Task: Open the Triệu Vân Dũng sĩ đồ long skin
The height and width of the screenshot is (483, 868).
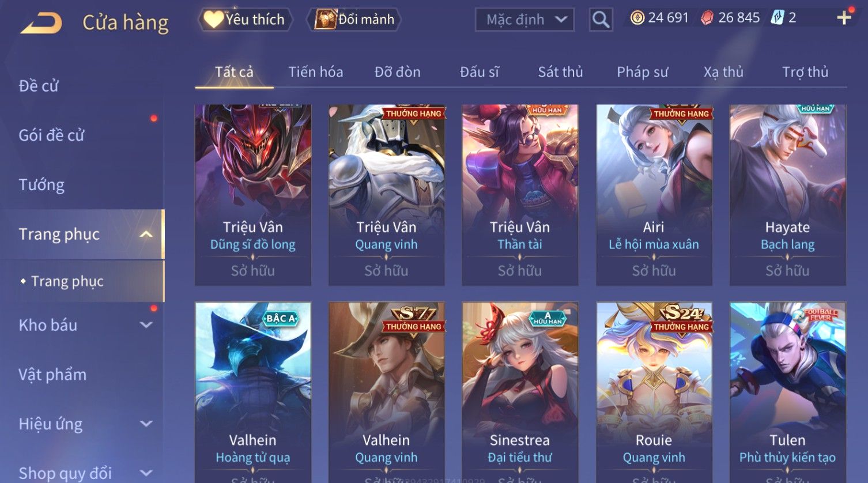Action: (x=253, y=195)
